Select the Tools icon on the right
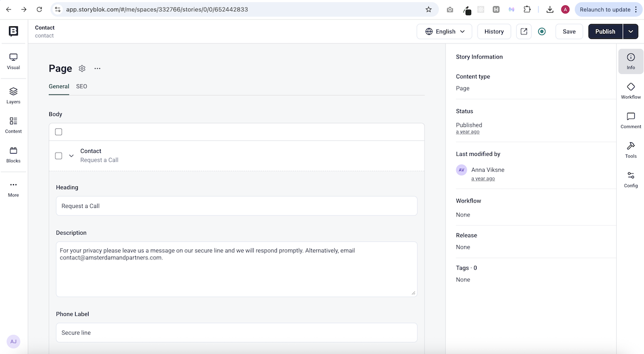Screen dimensions: 644x354 [630, 149]
